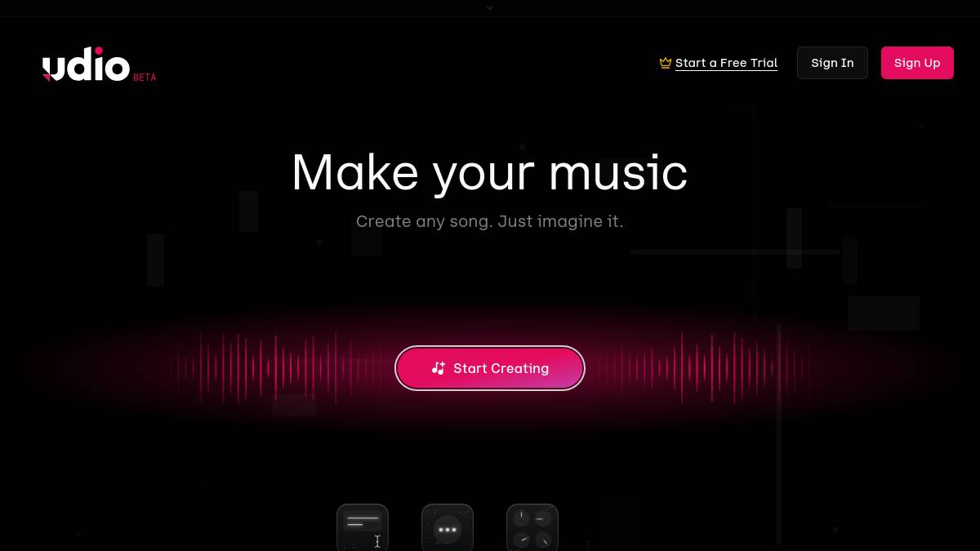Select the four knobs icon tile
This screenshot has height=551, width=980.
pos(532,527)
